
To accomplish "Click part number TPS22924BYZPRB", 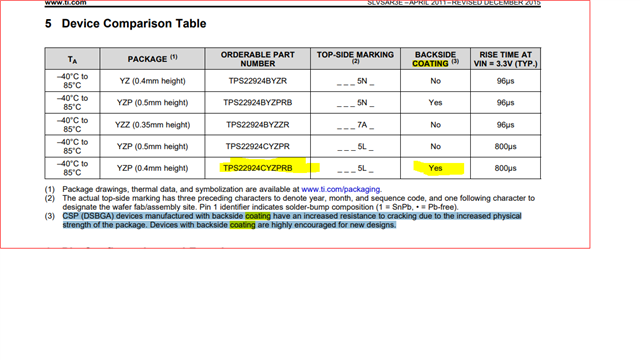I will coord(258,102).
